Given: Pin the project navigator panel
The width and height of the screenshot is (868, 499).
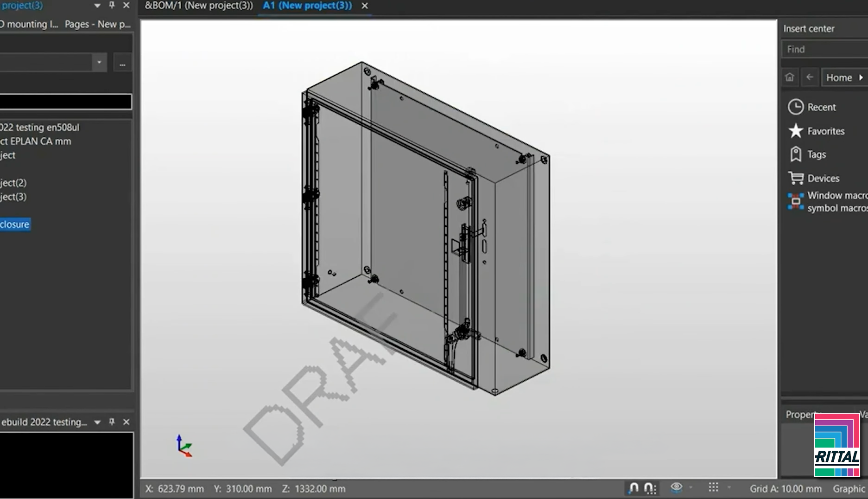Looking at the screenshot, I should (x=112, y=5).
